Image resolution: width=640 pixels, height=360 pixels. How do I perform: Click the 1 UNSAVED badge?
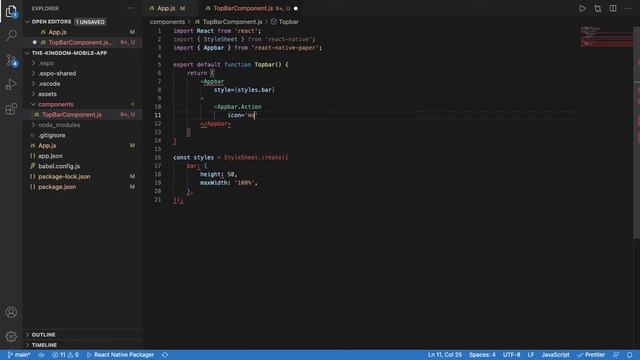(x=90, y=22)
